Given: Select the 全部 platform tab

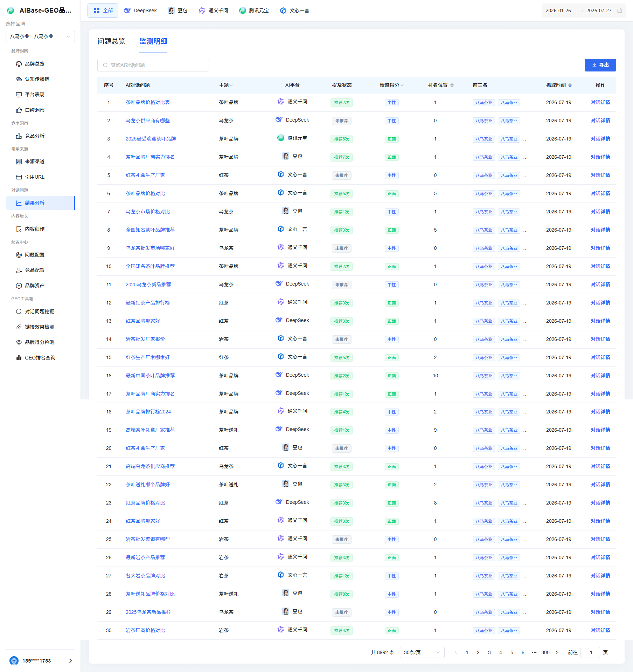Looking at the screenshot, I should click(x=103, y=11).
